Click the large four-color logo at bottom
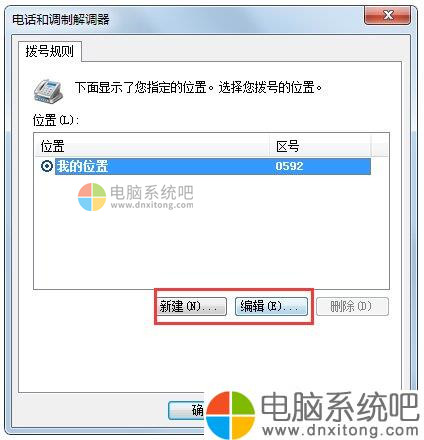Screen dimensions: 424x440 click(230, 415)
